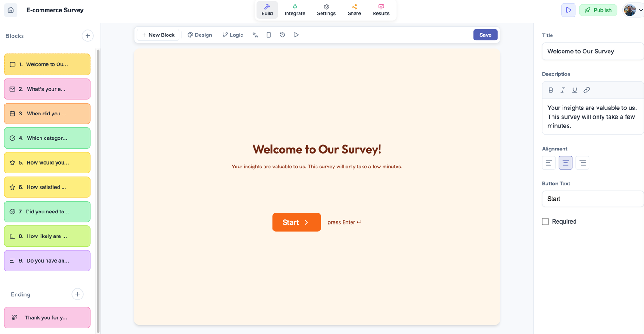Apply bold formatting to the Description
Screen dimensions: 644x334
pos(551,90)
